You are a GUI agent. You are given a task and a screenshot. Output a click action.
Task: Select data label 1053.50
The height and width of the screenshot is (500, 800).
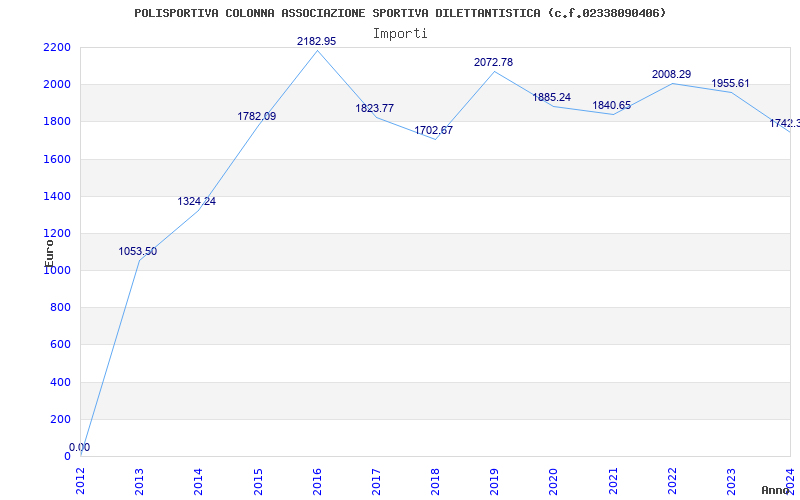click(138, 252)
